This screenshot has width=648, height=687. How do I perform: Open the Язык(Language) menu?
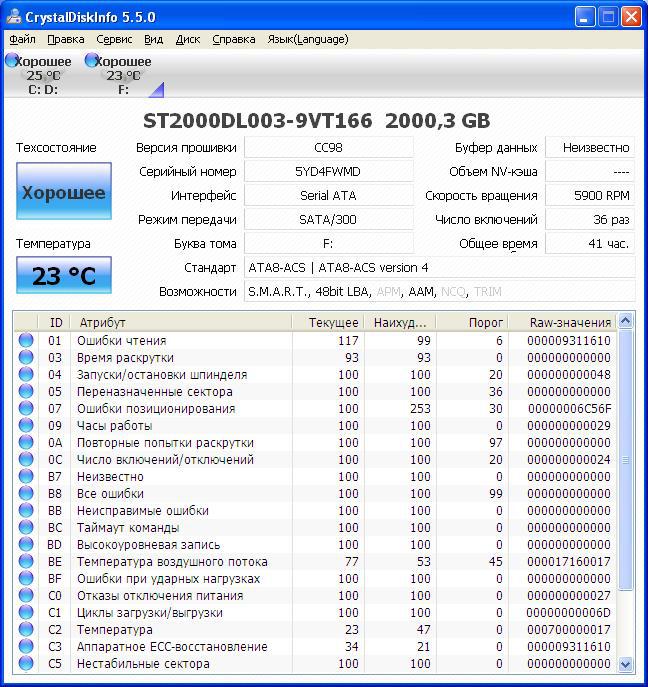(308, 39)
